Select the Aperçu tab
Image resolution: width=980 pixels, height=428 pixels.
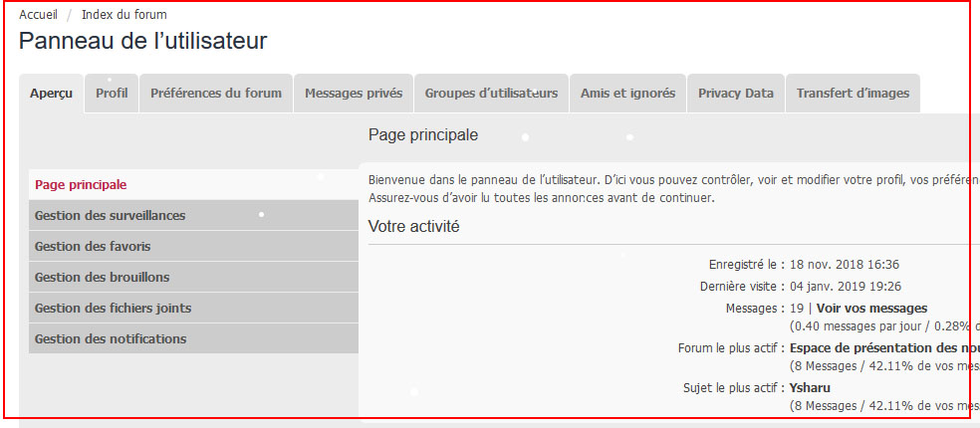pyautogui.click(x=51, y=94)
